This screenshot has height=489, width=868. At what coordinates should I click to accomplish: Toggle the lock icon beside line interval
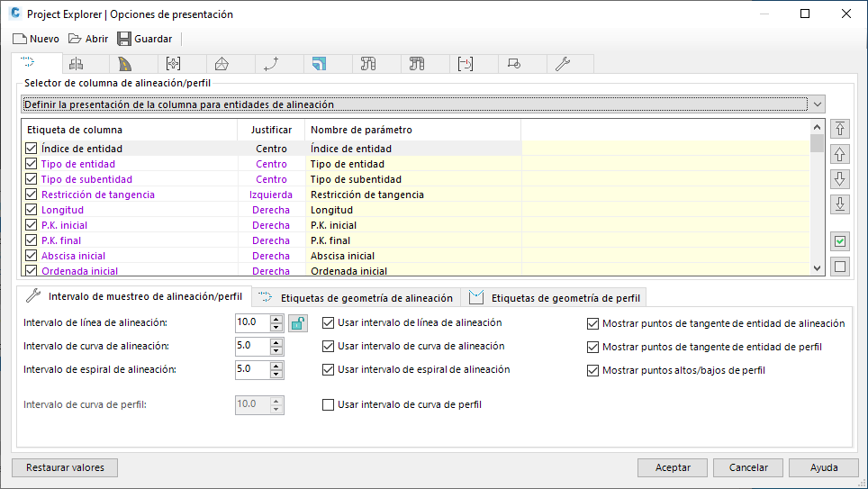point(298,322)
